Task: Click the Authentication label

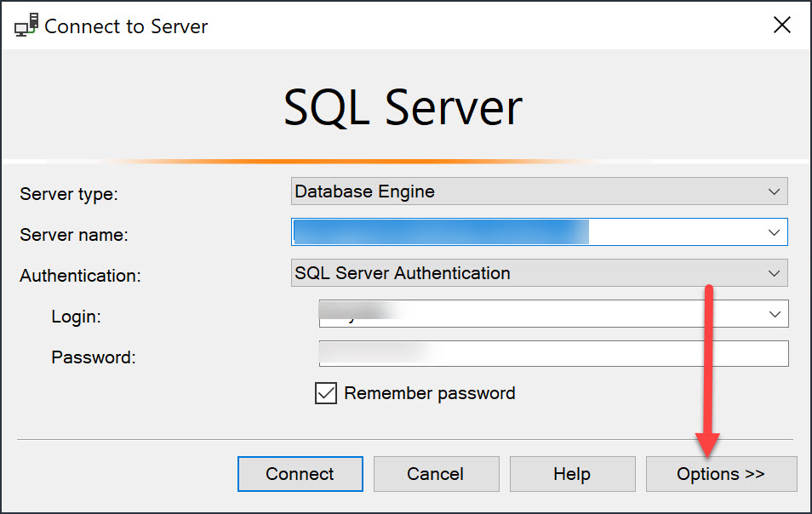Action: 80,276
